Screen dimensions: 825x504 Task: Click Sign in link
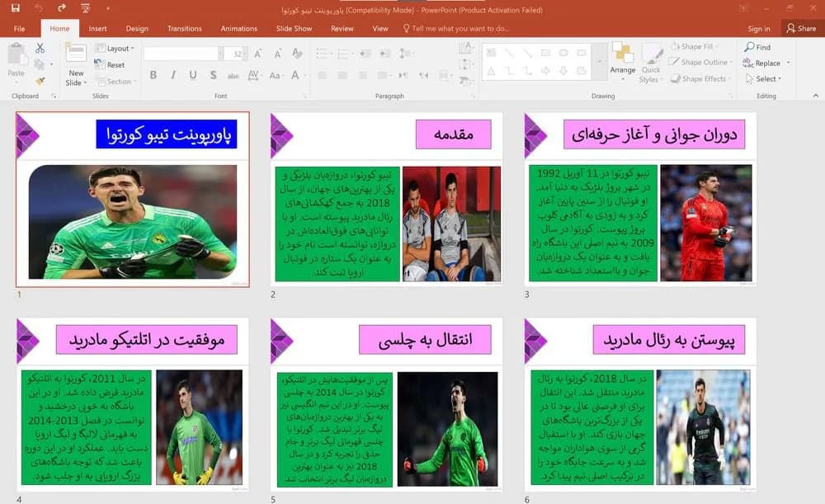[759, 28]
